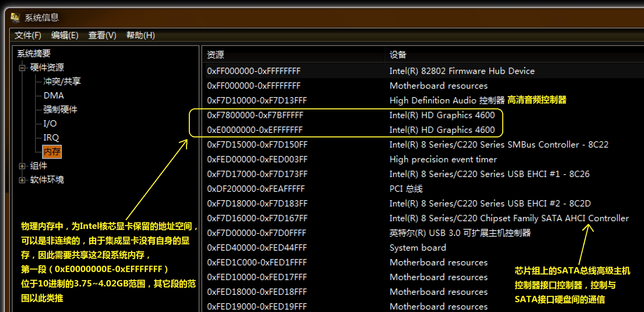Viewport: 644px width, 312px height.
Task: Select SMBus Controller - 8C22 row
Action: [424, 145]
